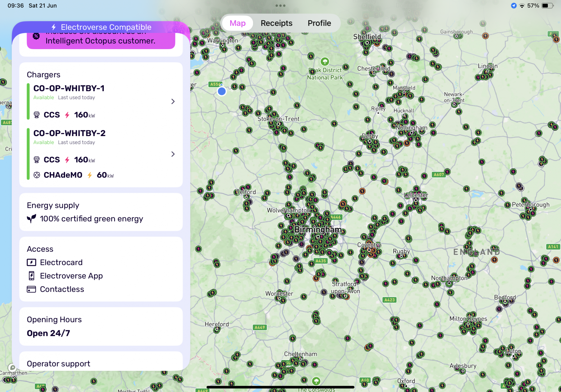Tap the three-dot multitasking handle at top
Image resolution: width=561 pixels, height=392 pixels.
280,6
